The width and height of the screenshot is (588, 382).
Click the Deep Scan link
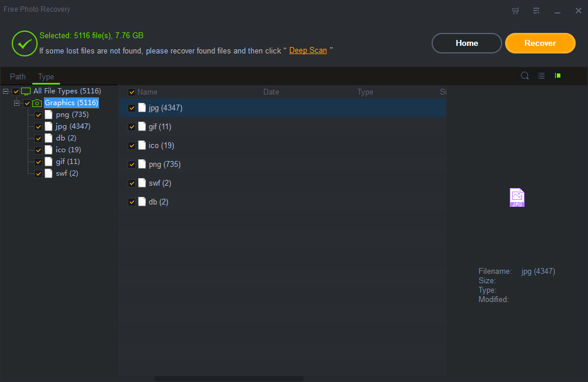click(308, 51)
